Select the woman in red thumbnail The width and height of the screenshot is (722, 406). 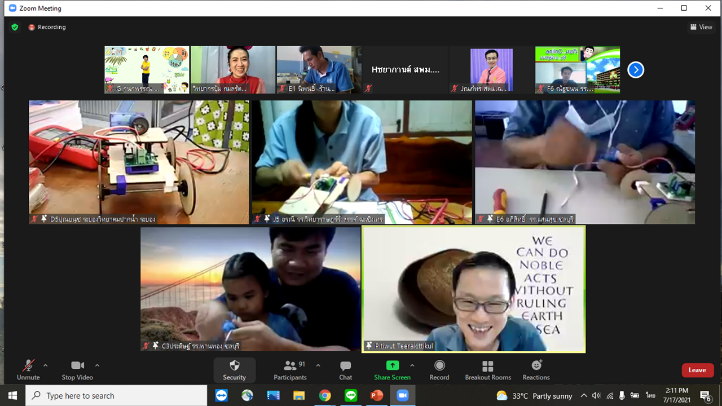click(233, 70)
